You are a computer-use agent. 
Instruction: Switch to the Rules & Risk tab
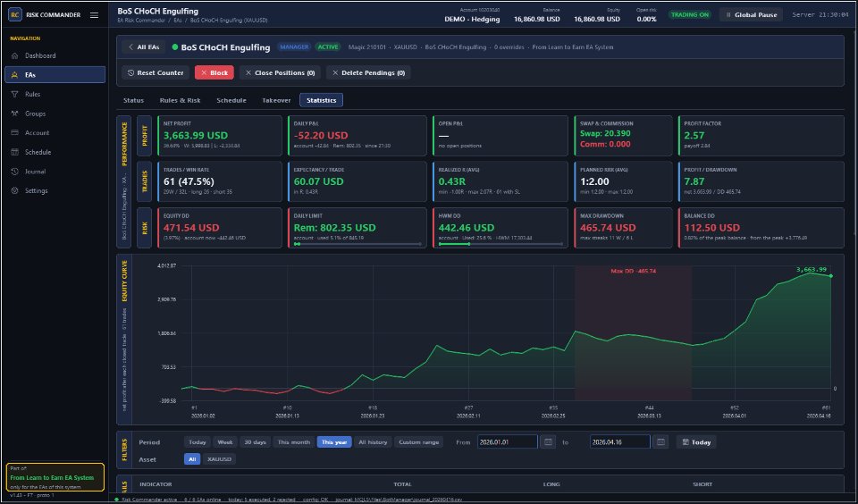click(180, 100)
